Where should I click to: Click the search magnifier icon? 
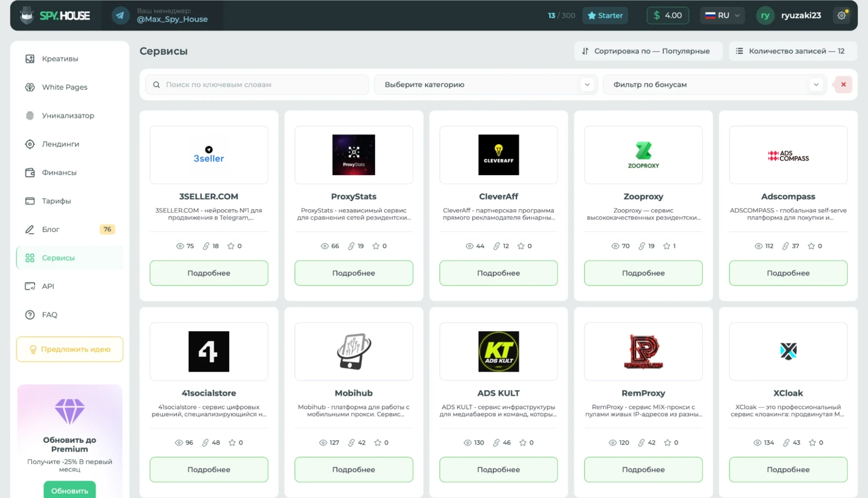point(156,85)
